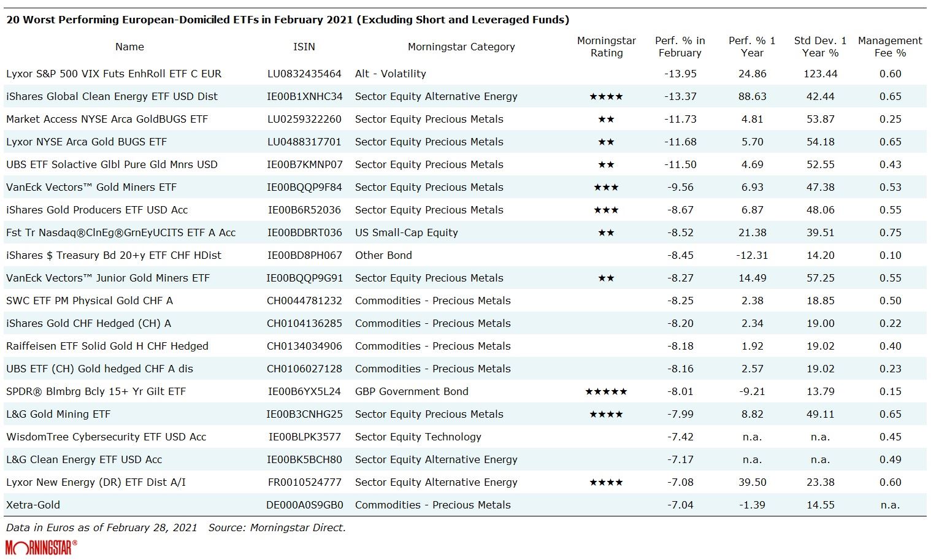Click the ISIN column header
The height and width of the screenshot is (560, 931).
304,47
